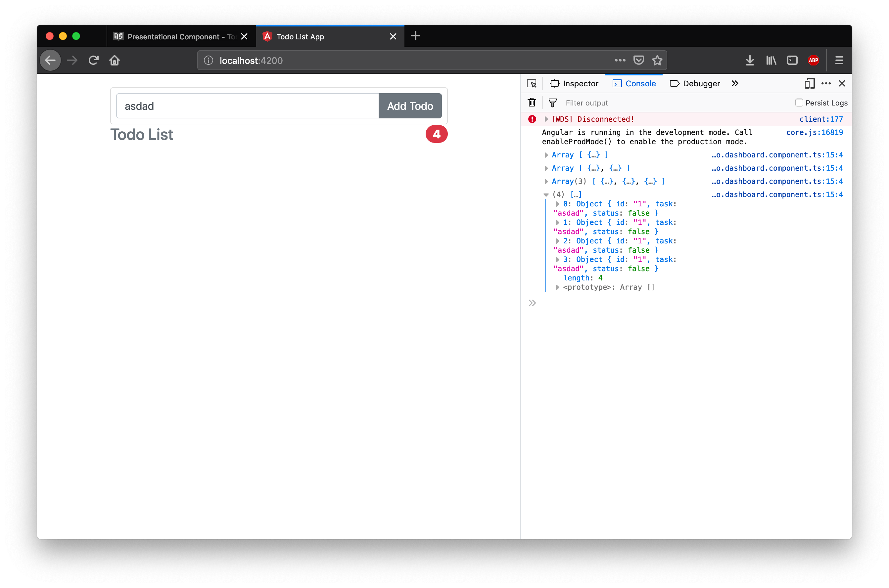Image resolution: width=889 pixels, height=588 pixels.
Task: Expand the <prototype> Array entry
Action: (557, 287)
